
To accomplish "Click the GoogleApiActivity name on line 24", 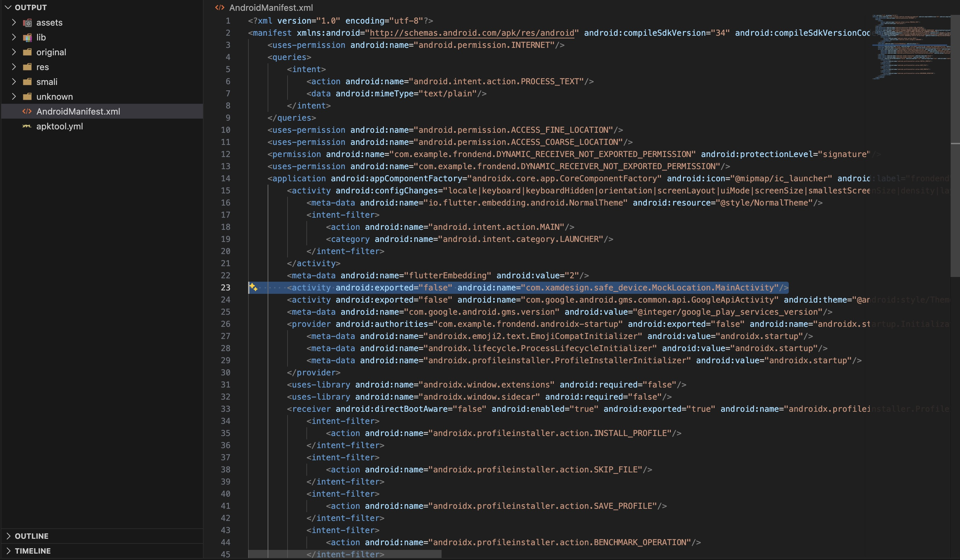I will tap(650, 300).
